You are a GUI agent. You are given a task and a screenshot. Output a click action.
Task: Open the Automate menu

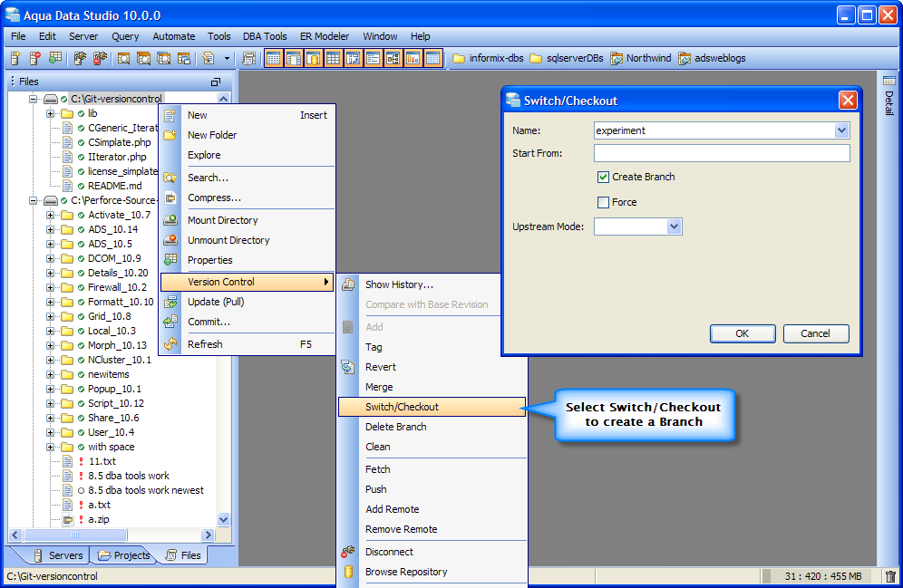[174, 36]
